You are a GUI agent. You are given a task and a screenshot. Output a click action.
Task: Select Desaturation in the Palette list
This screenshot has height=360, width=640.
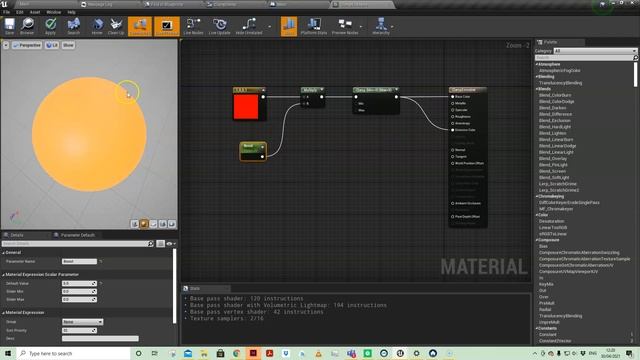tap(551, 221)
